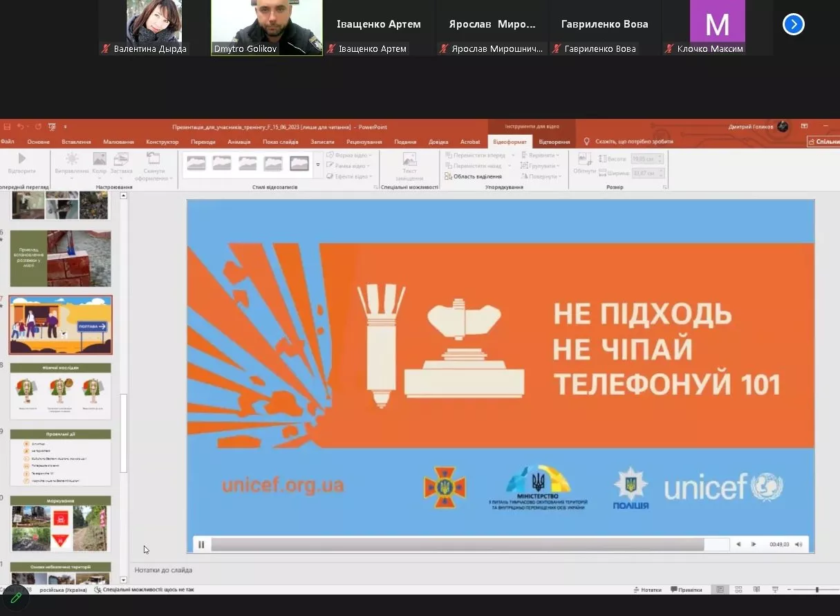
Task: Click the video volume speaker icon
Action: (x=799, y=545)
